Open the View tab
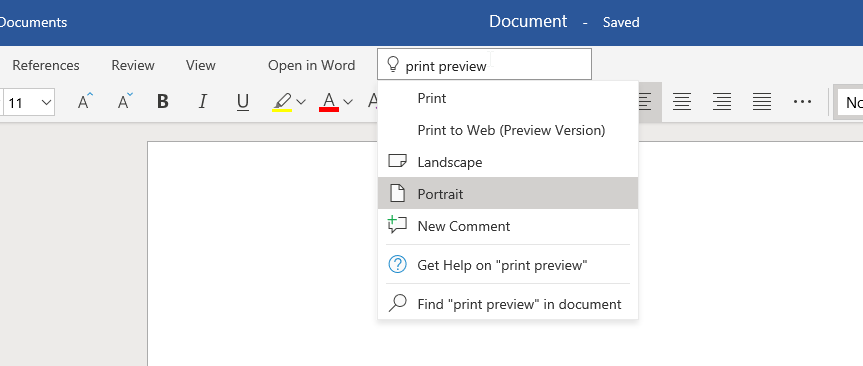 [200, 65]
